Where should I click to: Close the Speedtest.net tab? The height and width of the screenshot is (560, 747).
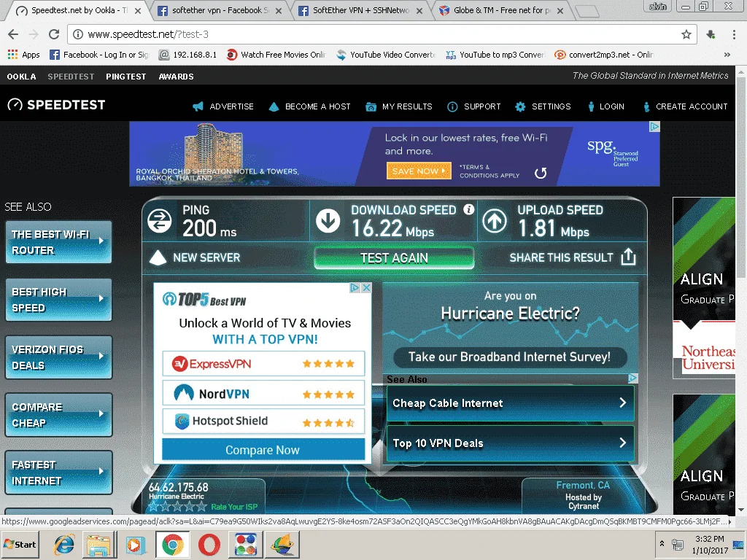click(x=138, y=11)
